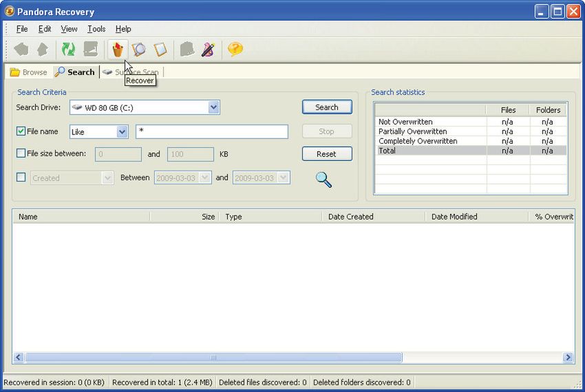Launch the wizard wand toolbar icon
The image size is (585, 392).
click(208, 49)
